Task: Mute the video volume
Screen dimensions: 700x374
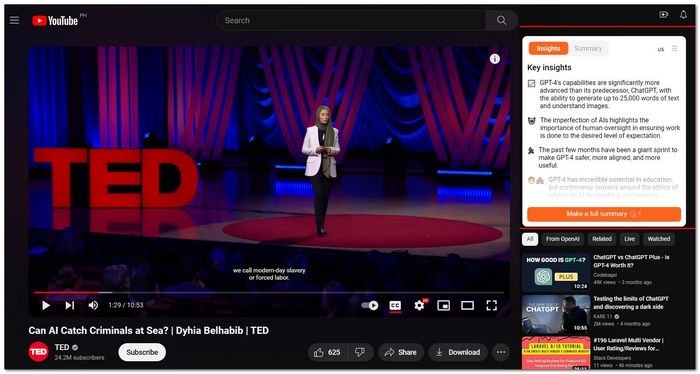Action: point(93,305)
